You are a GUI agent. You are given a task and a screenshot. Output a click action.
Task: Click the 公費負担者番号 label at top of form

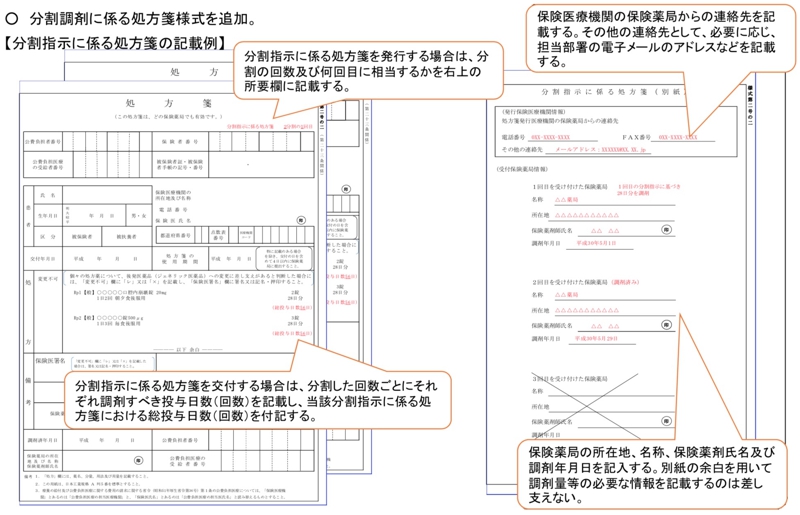tap(43, 141)
